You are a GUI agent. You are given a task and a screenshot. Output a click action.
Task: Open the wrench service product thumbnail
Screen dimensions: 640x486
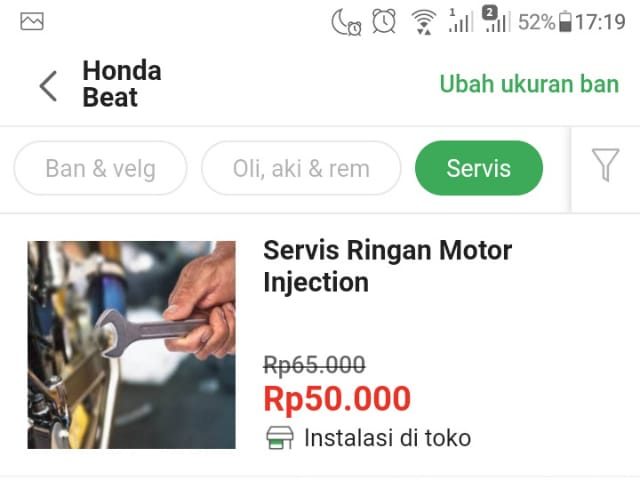point(131,345)
